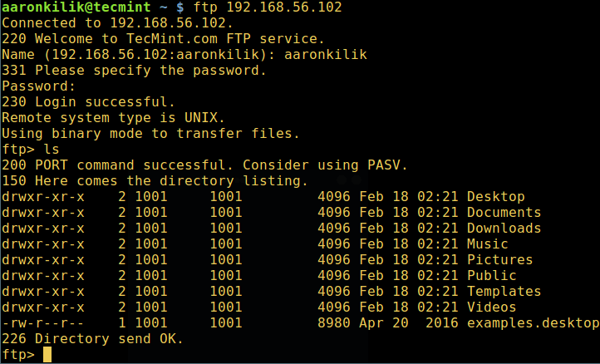Place cursor at the yellow block cursor
600x364 pixels.
tap(47, 355)
